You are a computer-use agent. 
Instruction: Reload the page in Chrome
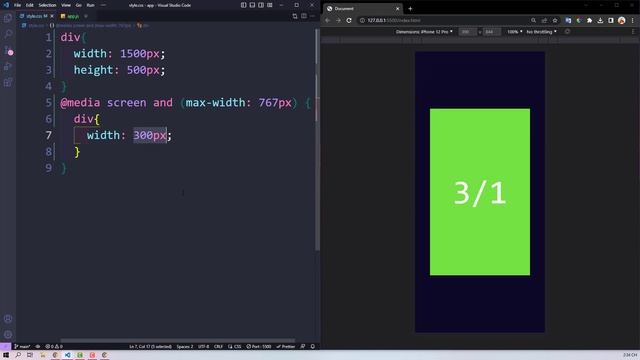tap(349, 20)
